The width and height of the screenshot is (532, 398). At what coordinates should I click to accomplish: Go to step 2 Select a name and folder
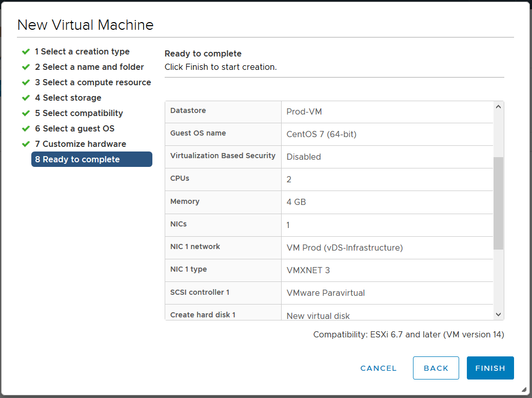(x=89, y=67)
